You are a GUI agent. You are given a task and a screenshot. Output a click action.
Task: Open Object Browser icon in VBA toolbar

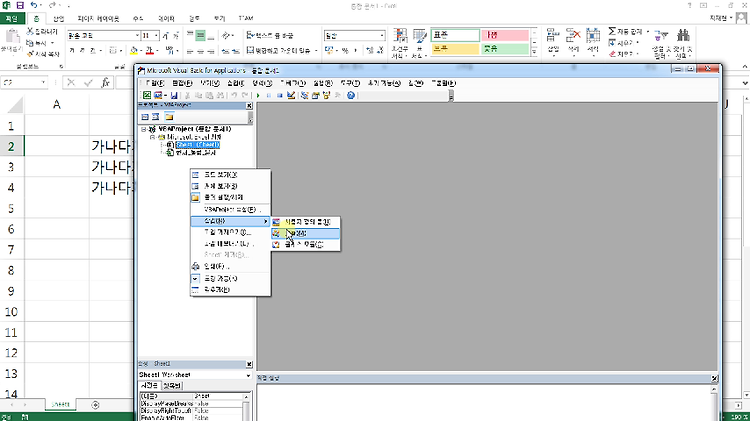[x=327, y=95]
